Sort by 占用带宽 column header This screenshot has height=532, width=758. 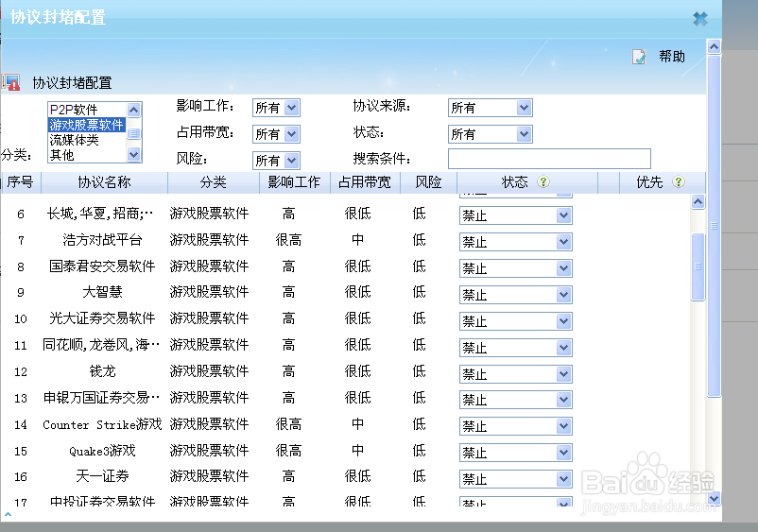click(x=365, y=182)
